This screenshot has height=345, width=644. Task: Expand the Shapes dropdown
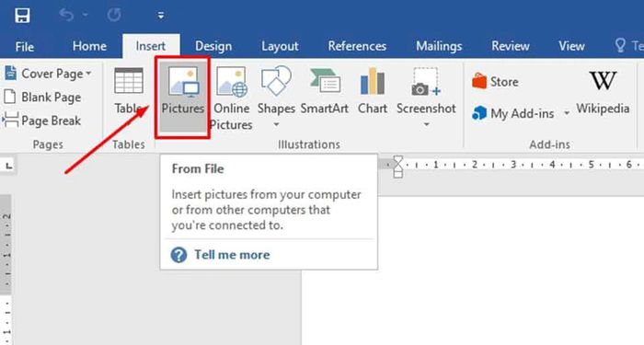[x=276, y=125]
